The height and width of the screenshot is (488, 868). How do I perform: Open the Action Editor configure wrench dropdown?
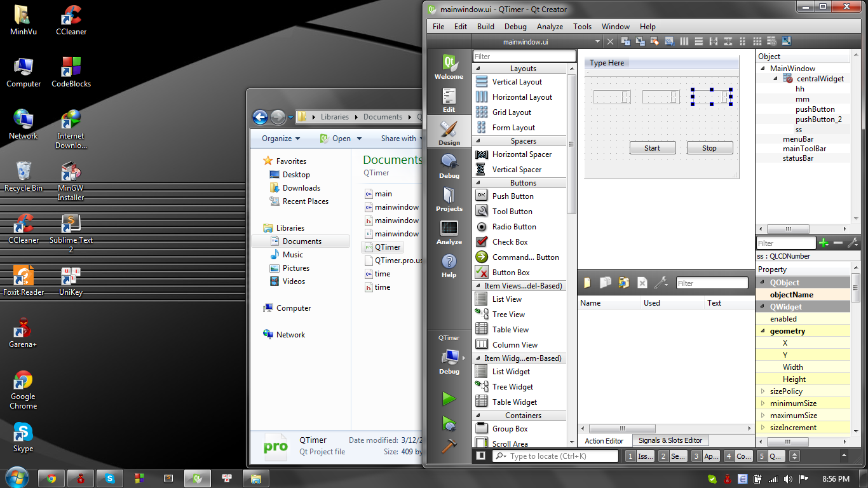tap(661, 283)
